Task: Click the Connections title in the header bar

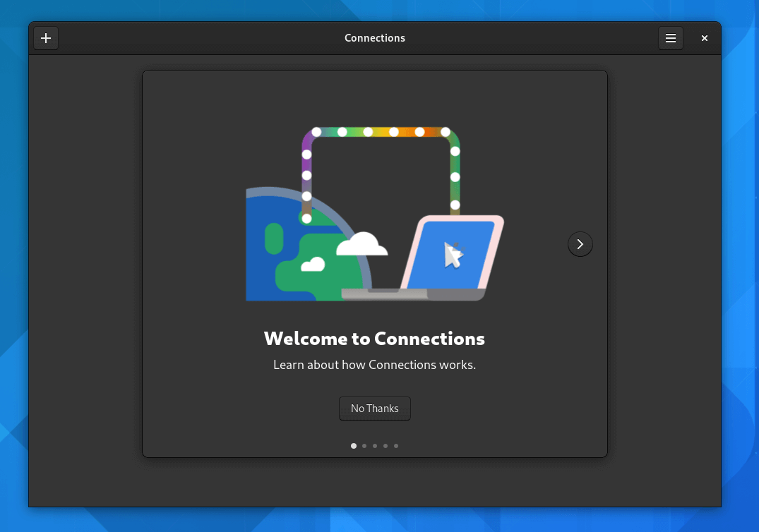Action: pos(374,38)
